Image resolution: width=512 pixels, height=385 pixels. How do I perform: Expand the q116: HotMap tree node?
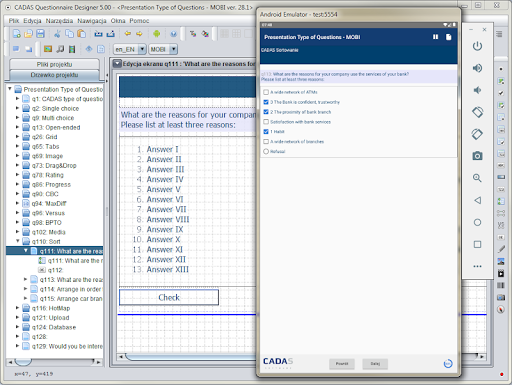(18, 308)
